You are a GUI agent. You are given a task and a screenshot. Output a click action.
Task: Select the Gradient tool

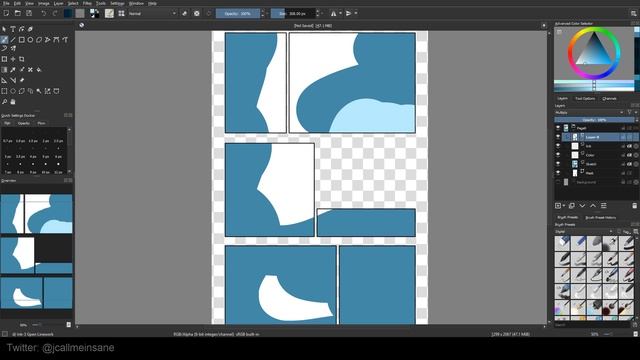click(4, 70)
